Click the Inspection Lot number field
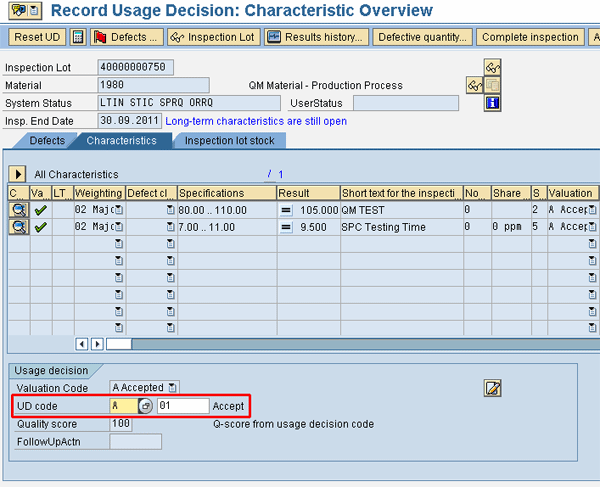The image size is (600, 487). pos(135,67)
